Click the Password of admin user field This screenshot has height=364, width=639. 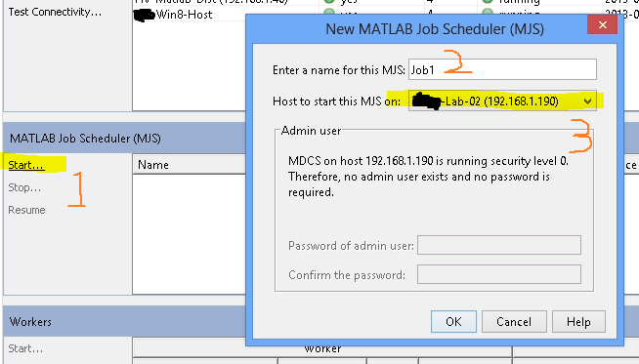(x=499, y=245)
